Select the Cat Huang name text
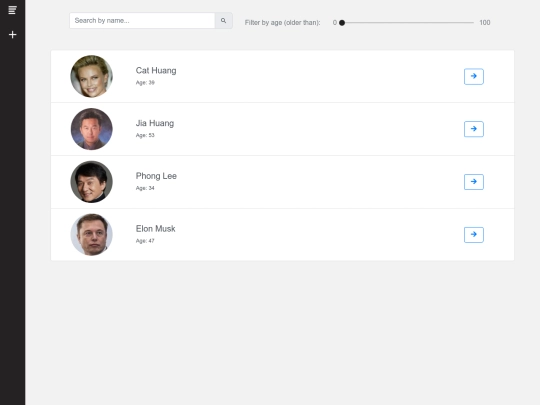Image resolution: width=540 pixels, height=405 pixels. tap(156, 71)
